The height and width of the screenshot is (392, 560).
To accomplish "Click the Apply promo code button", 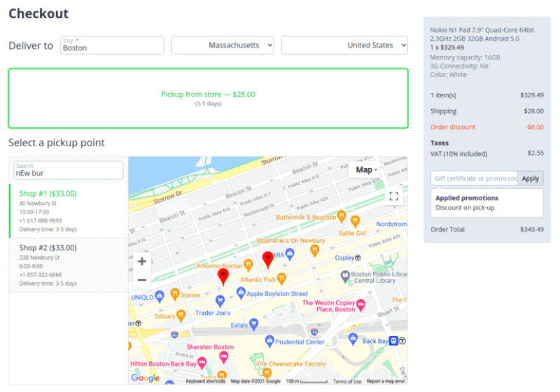I will point(530,178).
